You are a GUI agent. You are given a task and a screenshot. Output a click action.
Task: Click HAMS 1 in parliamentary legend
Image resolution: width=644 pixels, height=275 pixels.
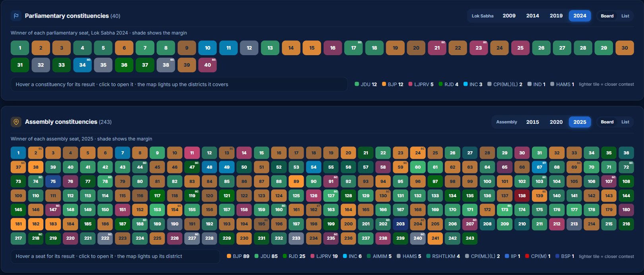point(562,84)
